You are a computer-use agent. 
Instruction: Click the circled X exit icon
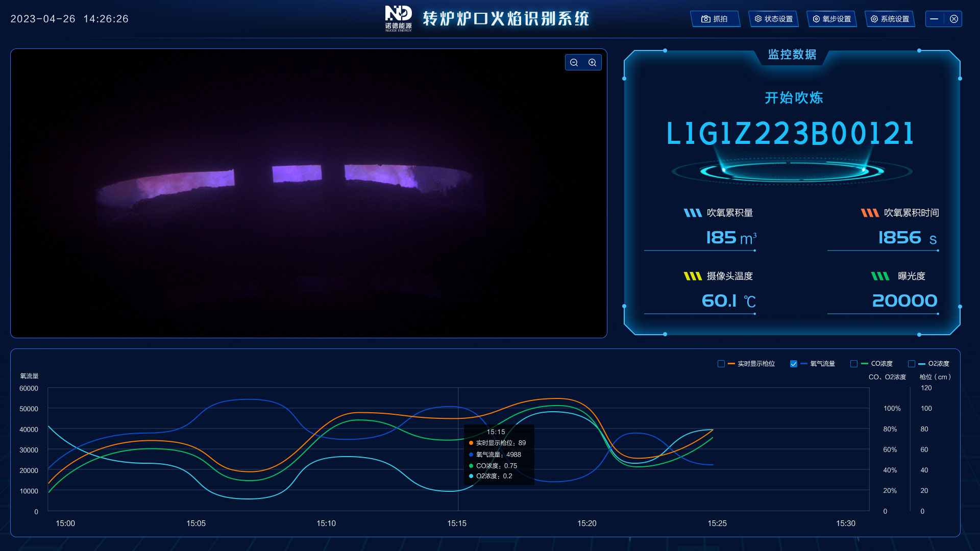pyautogui.click(x=954, y=19)
